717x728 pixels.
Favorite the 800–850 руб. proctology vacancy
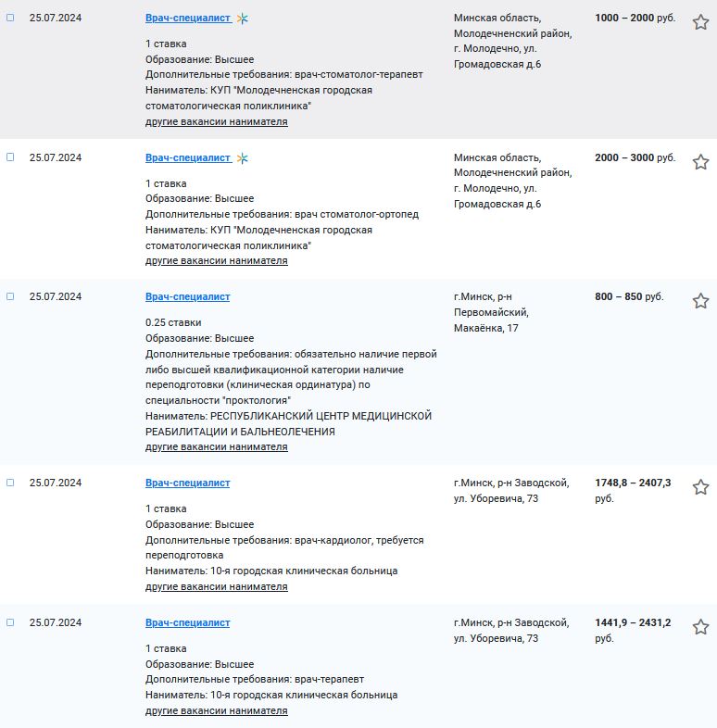tap(700, 301)
